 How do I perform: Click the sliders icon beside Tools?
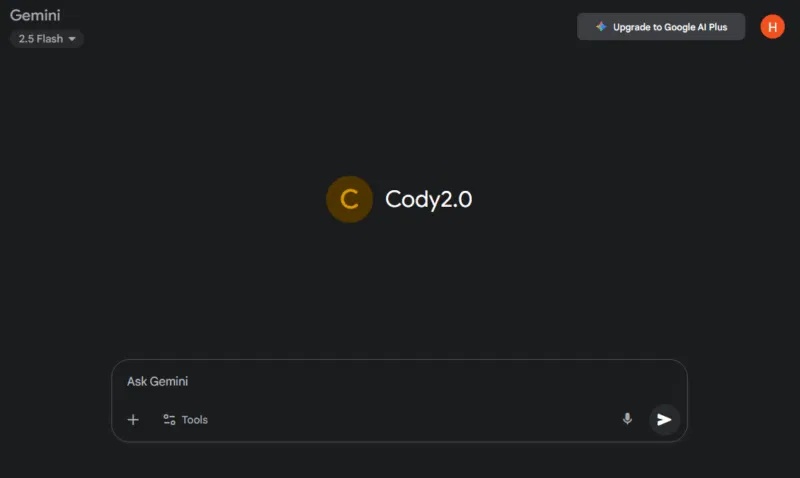click(x=169, y=419)
